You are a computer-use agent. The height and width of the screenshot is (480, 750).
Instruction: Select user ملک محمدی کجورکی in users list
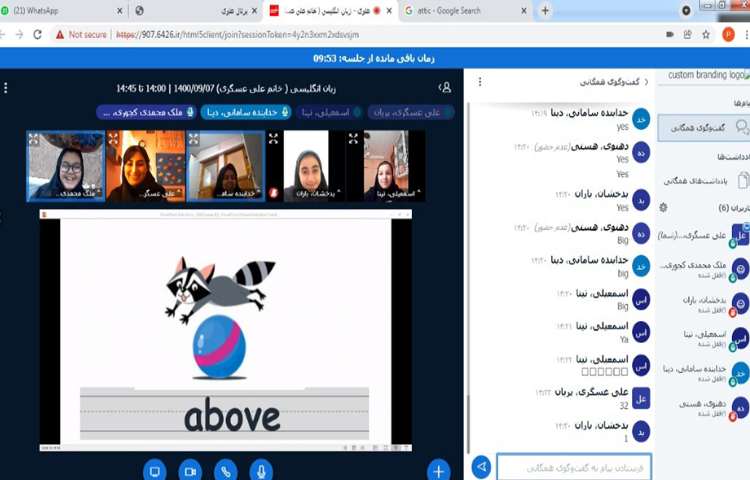click(x=703, y=269)
